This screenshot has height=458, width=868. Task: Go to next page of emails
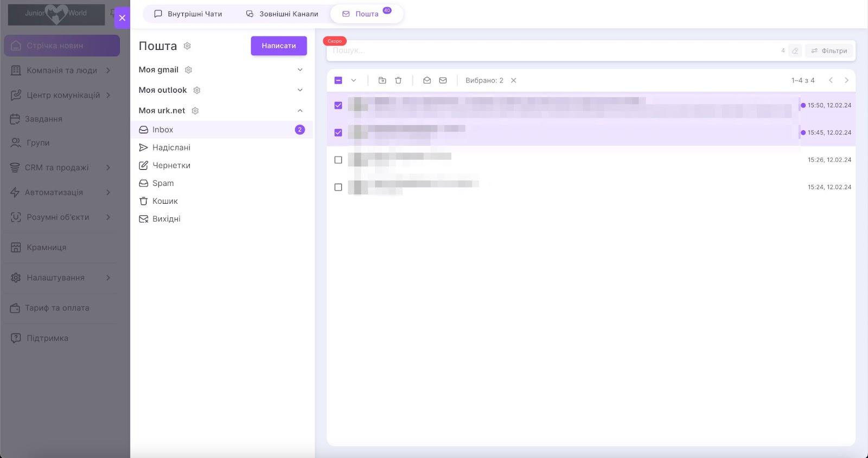coord(846,80)
